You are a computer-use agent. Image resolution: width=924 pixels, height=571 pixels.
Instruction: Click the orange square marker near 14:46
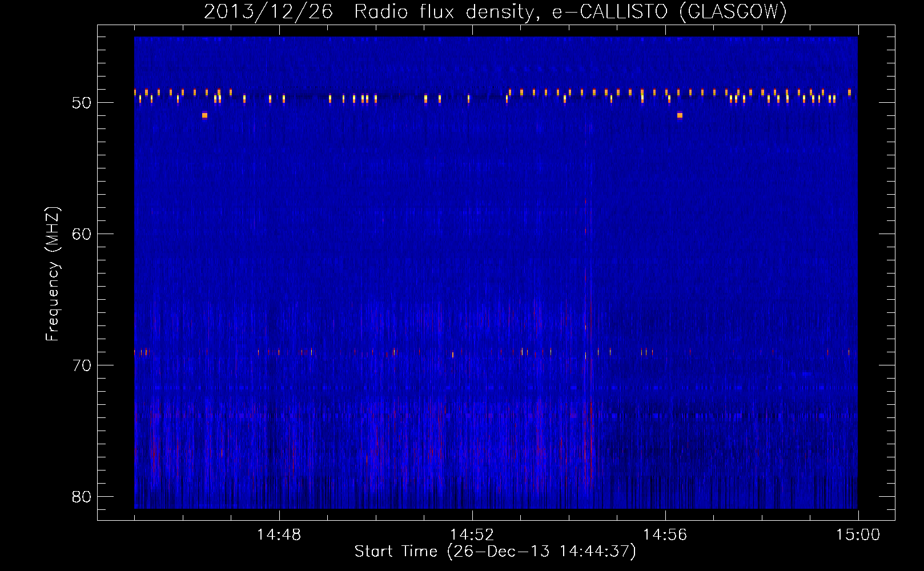204,115
